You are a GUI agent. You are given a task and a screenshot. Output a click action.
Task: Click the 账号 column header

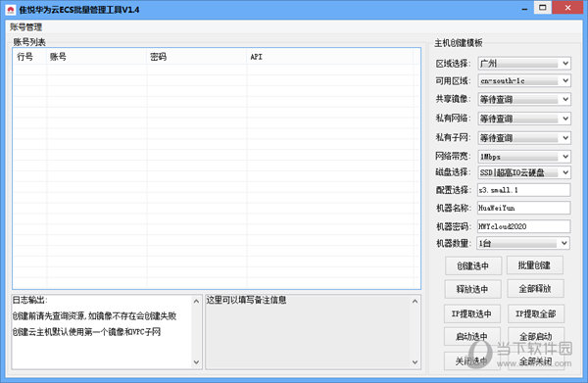coord(58,57)
